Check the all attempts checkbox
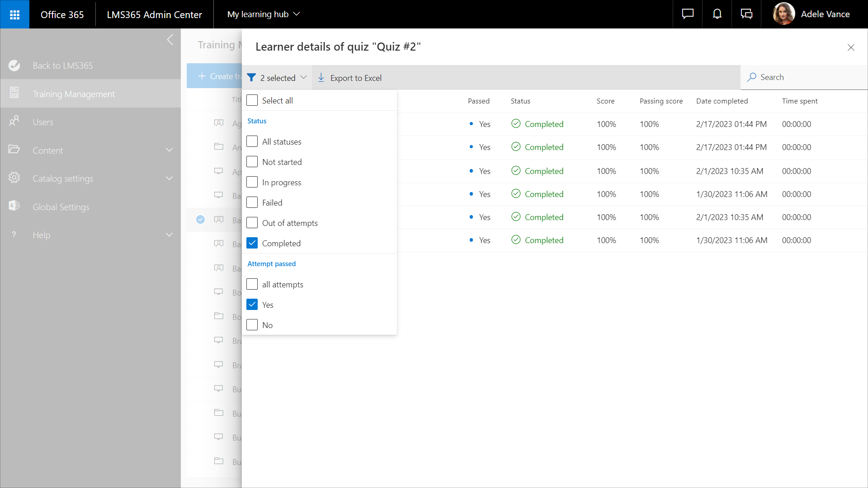This screenshot has width=868, height=488. 252,284
